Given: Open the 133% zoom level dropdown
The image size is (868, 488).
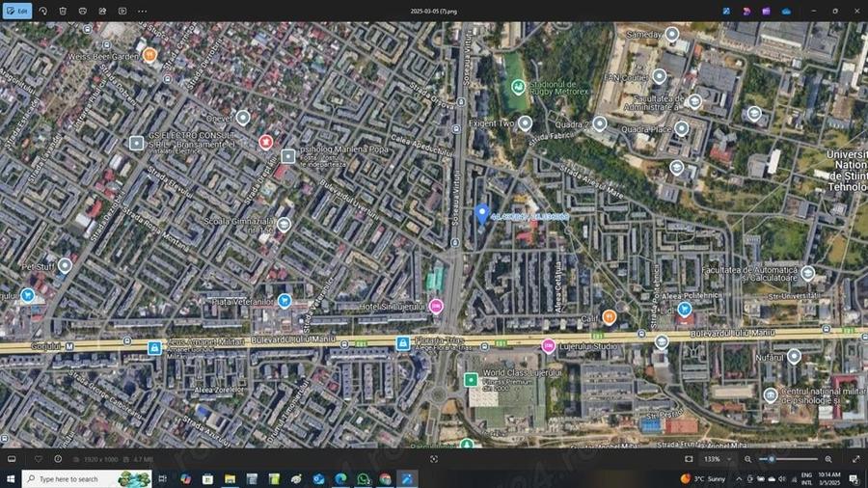Looking at the screenshot, I should [718, 459].
